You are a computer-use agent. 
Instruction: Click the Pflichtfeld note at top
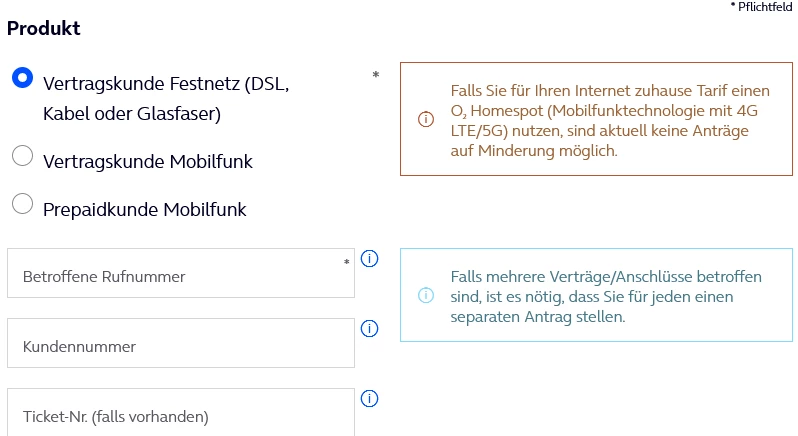[x=761, y=7]
